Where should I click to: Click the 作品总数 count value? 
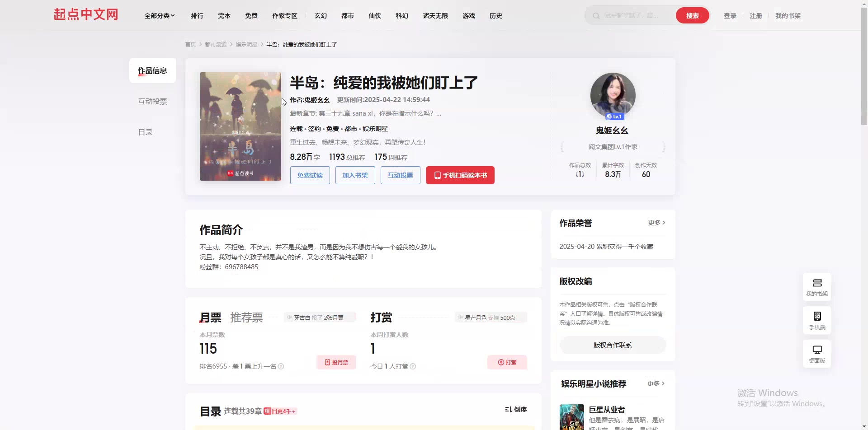tap(580, 174)
